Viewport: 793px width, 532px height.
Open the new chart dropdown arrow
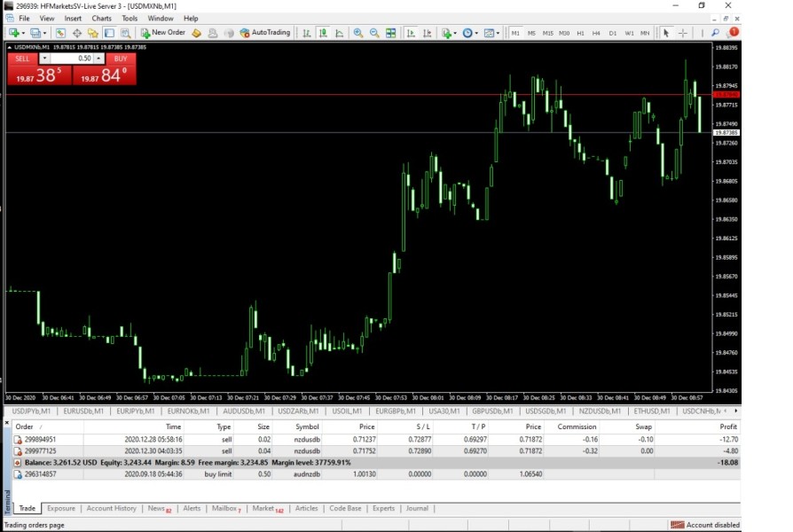click(25, 33)
